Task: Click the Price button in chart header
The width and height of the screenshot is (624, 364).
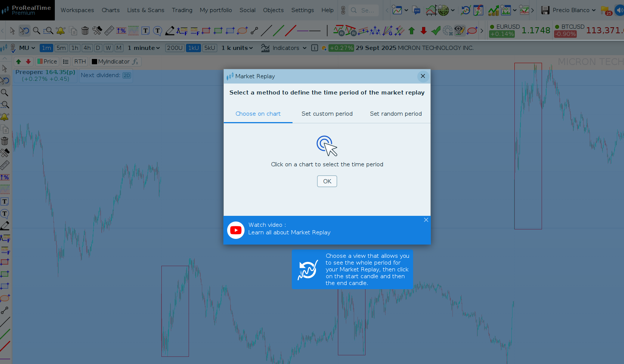Action: pyautogui.click(x=47, y=62)
